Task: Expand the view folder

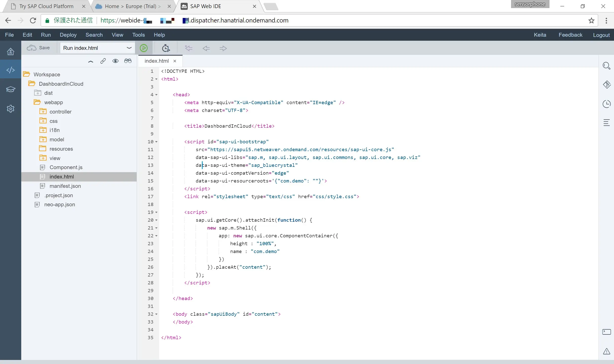Action: (43, 158)
